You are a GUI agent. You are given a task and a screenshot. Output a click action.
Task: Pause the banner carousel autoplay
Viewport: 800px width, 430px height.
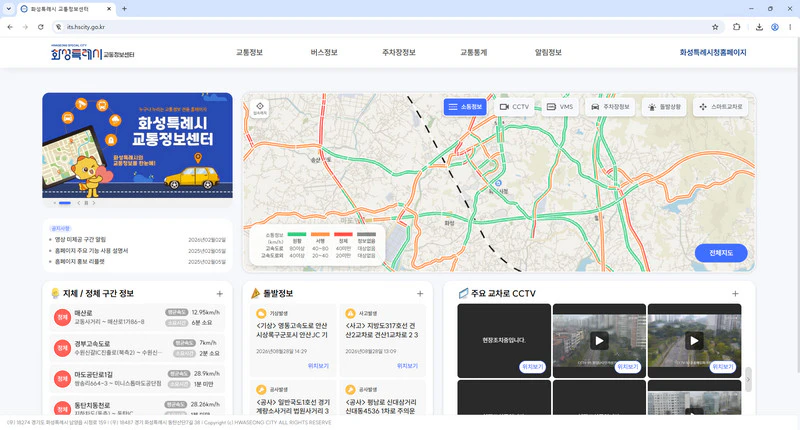(x=86, y=203)
